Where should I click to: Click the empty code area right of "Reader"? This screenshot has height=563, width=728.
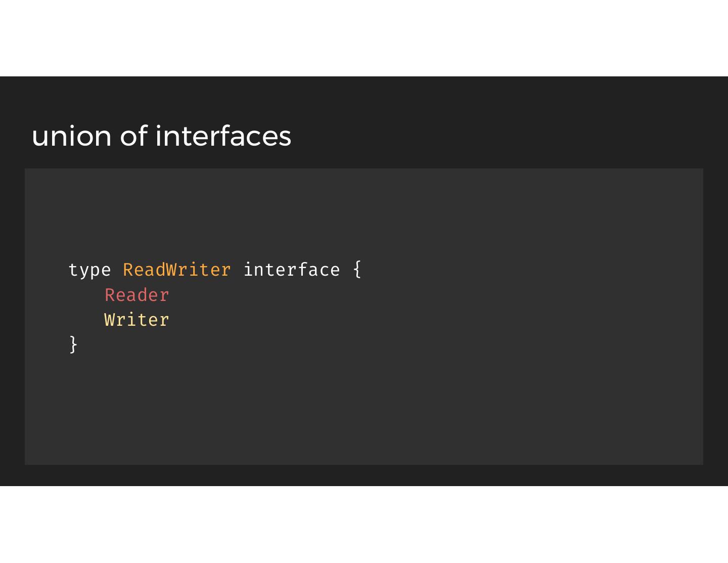pos(354,295)
